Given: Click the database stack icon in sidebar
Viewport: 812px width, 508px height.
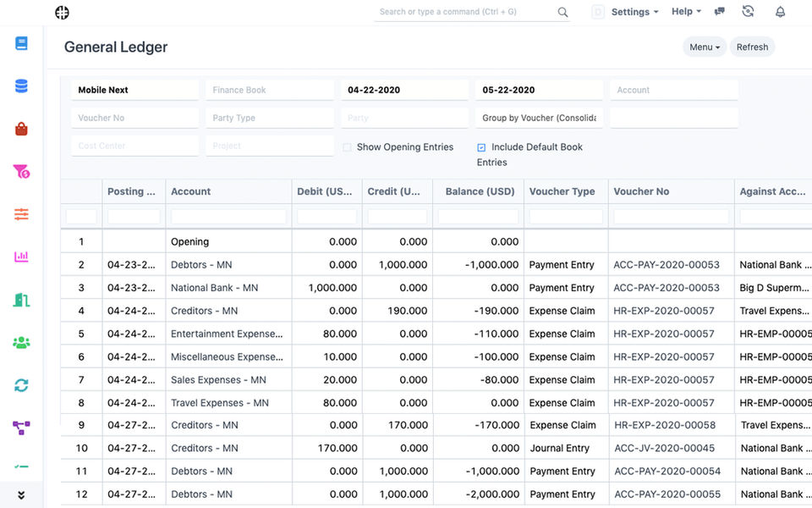Looking at the screenshot, I should [21, 86].
